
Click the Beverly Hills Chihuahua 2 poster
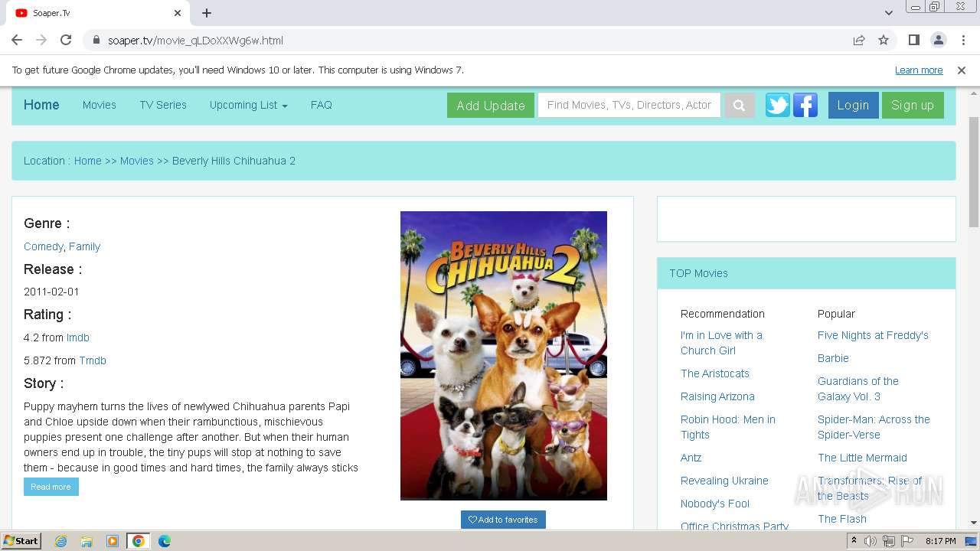click(504, 356)
